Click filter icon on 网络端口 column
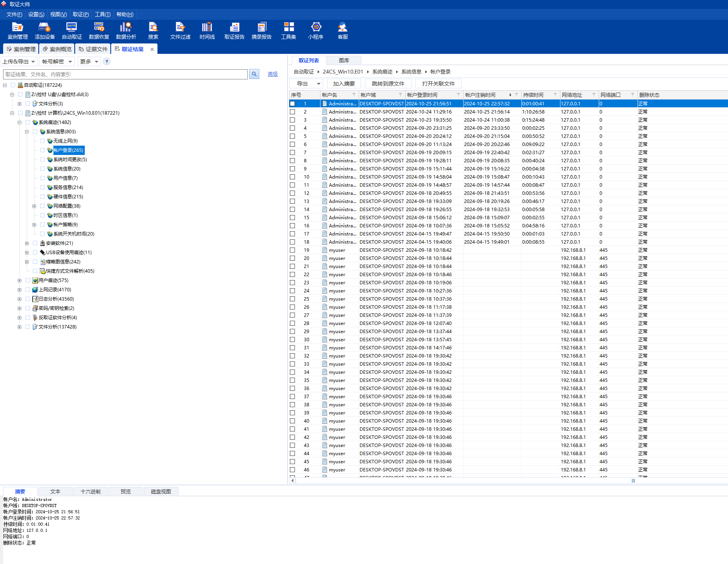The width and height of the screenshot is (728, 564). pos(632,95)
